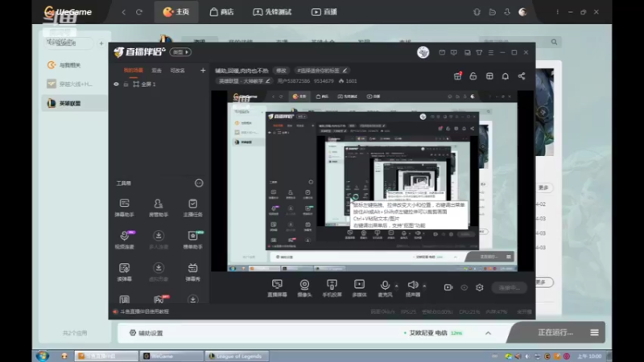644x362 pixels.
Task: Open Windows Start button
Action: point(43,356)
